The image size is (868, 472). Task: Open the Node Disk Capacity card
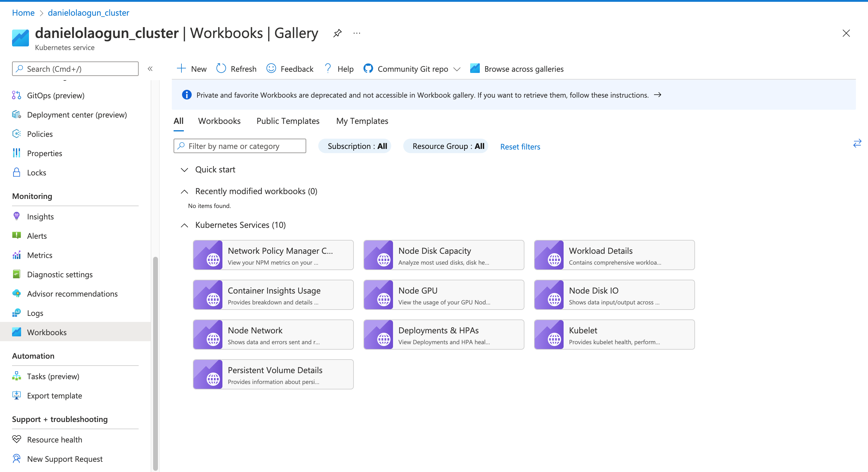click(444, 255)
